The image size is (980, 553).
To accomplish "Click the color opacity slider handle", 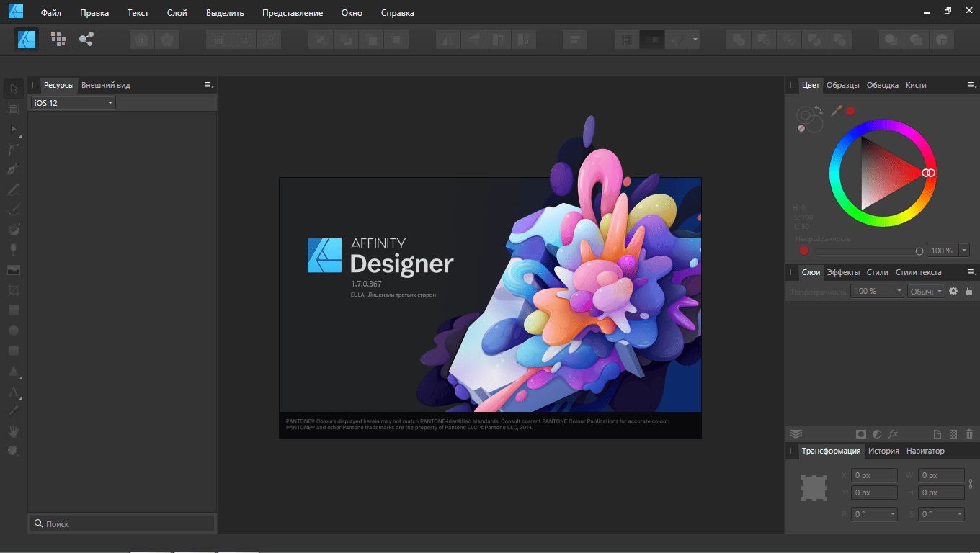I will point(919,251).
